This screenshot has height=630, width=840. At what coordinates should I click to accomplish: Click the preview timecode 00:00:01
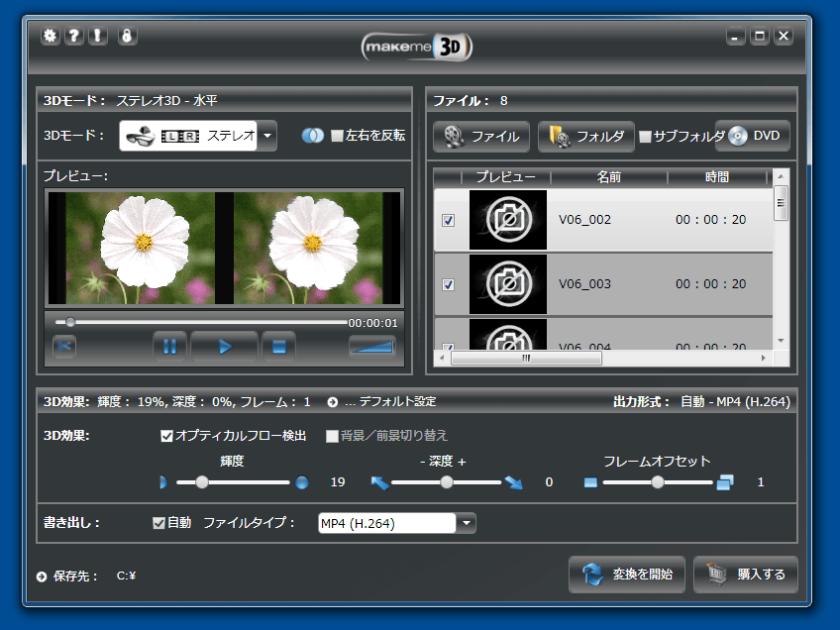click(x=372, y=323)
